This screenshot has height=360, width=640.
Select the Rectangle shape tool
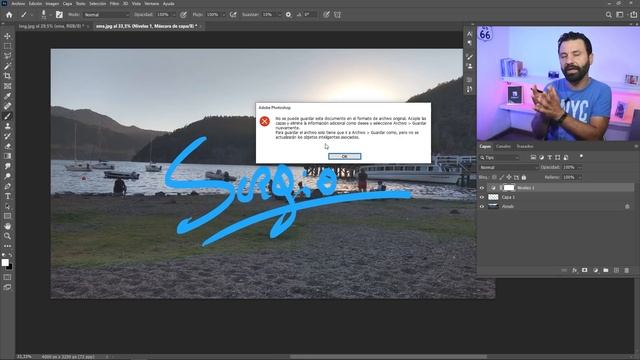click(x=7, y=216)
